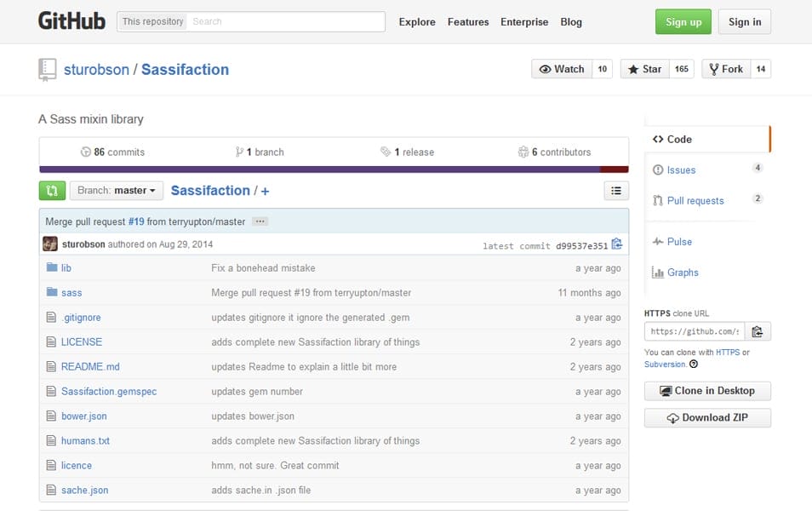812x511 pixels.
Task: Open the Explore menu
Action: click(416, 21)
